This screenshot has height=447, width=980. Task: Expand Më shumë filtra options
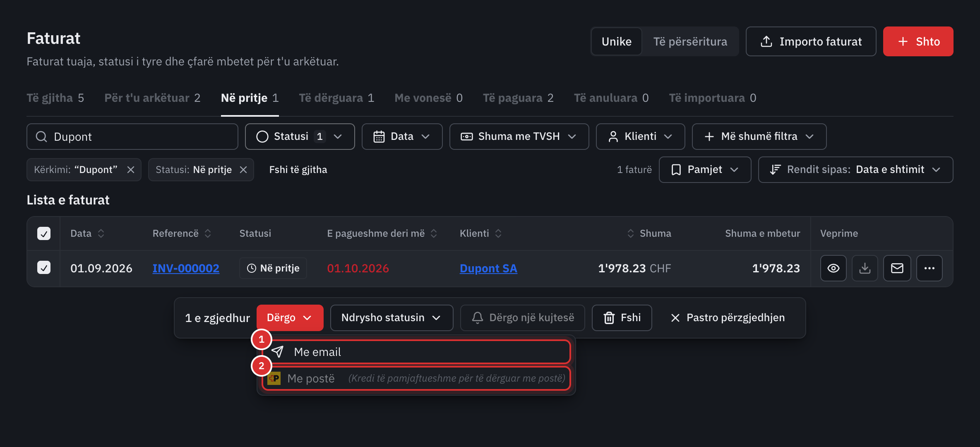click(759, 137)
